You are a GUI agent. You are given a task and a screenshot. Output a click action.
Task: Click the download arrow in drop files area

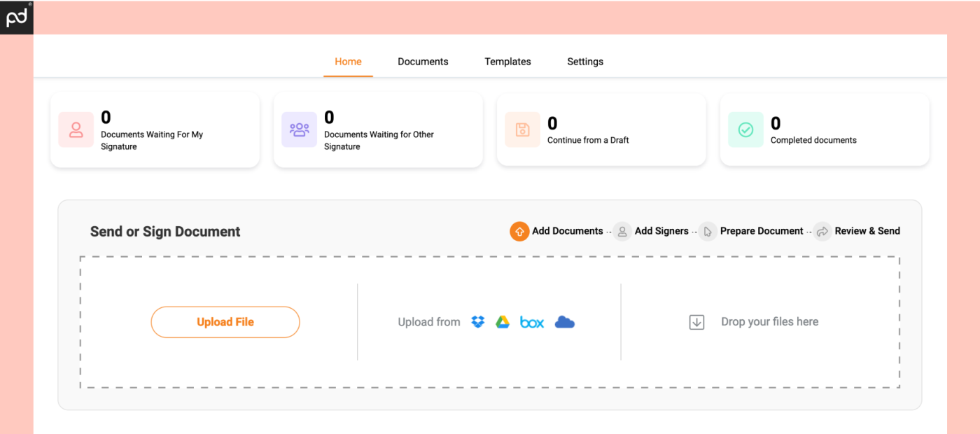pos(696,322)
